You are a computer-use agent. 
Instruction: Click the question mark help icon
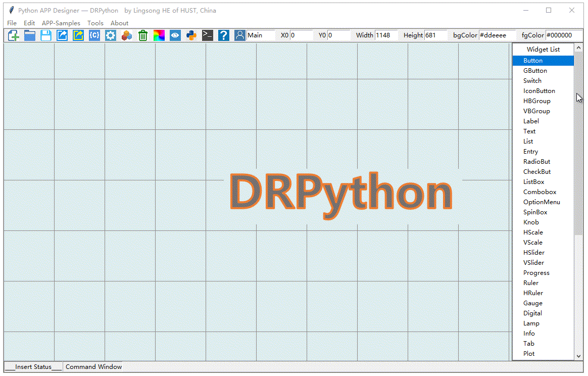click(223, 36)
